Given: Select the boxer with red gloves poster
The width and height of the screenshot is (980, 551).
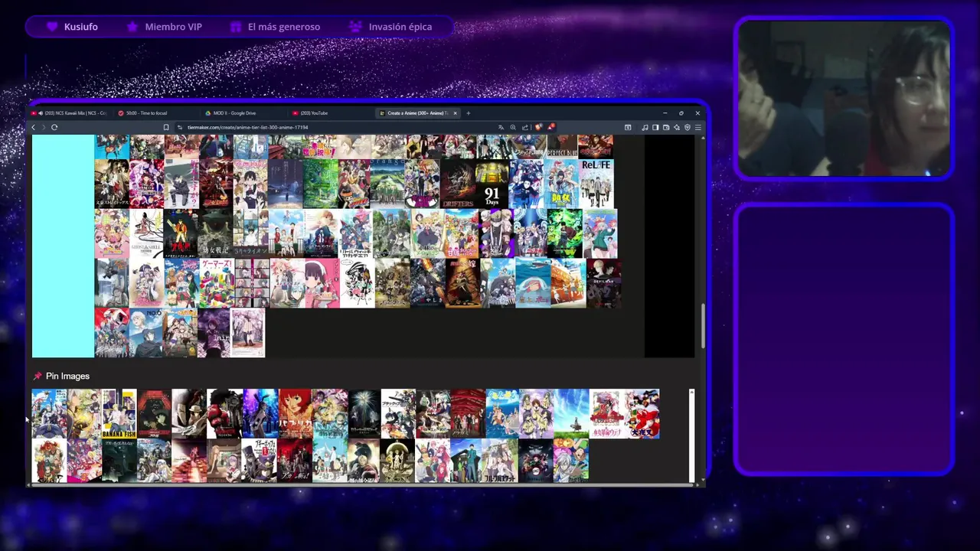Looking at the screenshot, I should point(224,414).
